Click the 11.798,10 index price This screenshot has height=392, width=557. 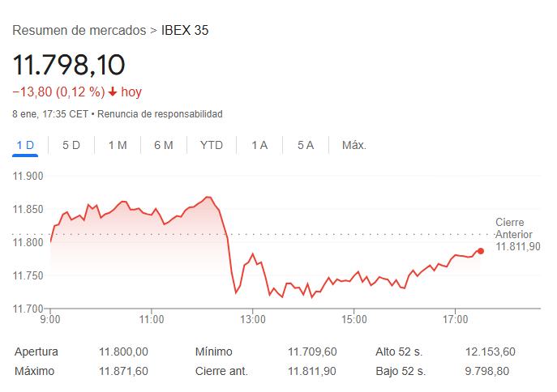[x=69, y=65]
